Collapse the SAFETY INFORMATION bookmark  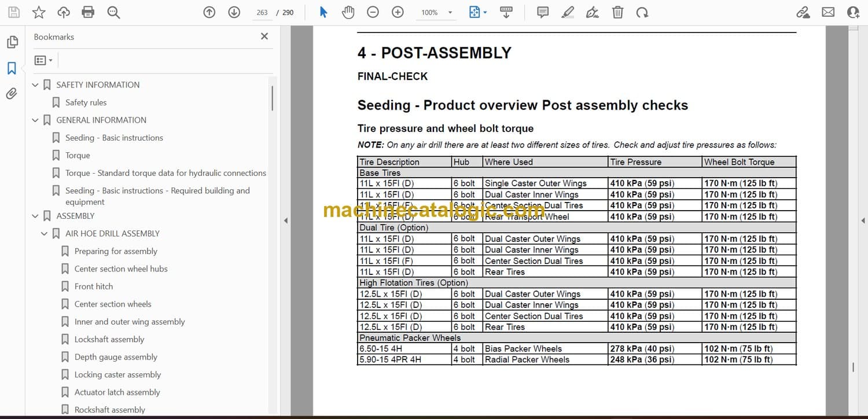pos(35,85)
